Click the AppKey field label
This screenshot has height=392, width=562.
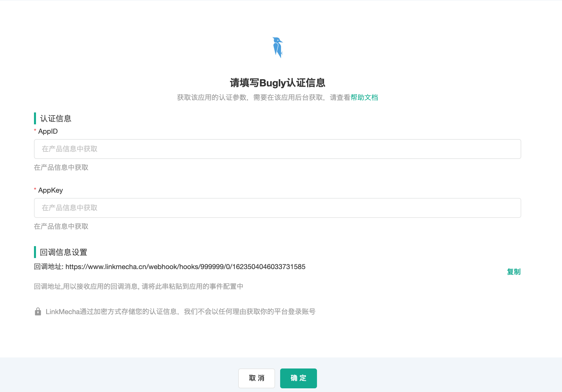(50, 190)
